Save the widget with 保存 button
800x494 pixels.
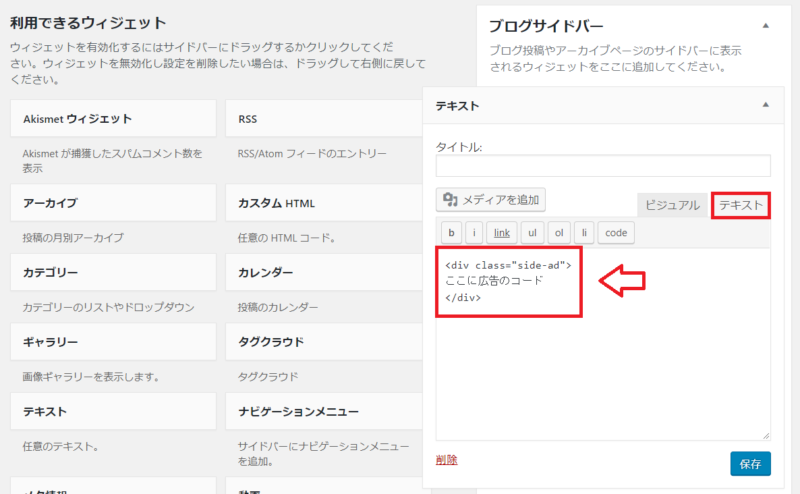(750, 463)
